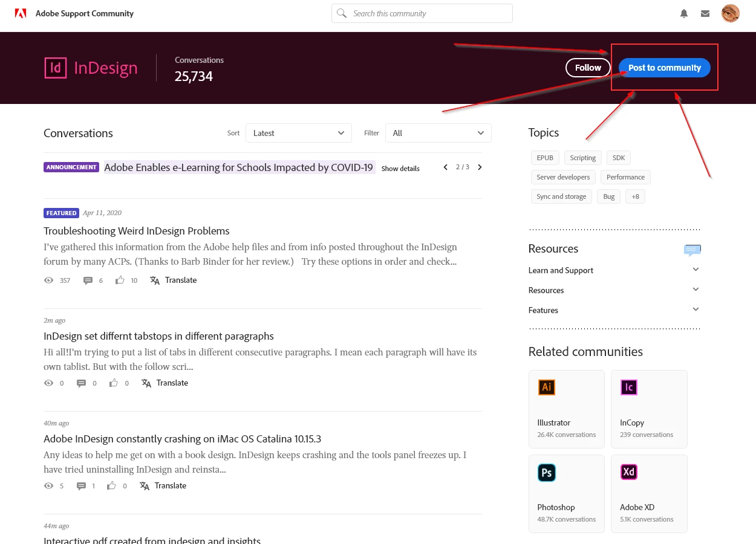Click Translate on the Troubleshooting post
Image resolution: width=756 pixels, height=544 pixels.
click(181, 280)
